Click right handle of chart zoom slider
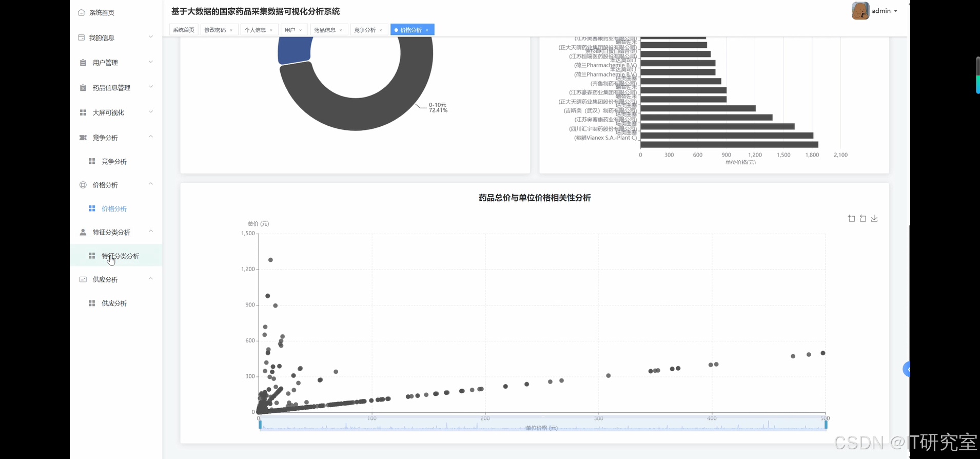The height and width of the screenshot is (459, 980). [x=826, y=425]
